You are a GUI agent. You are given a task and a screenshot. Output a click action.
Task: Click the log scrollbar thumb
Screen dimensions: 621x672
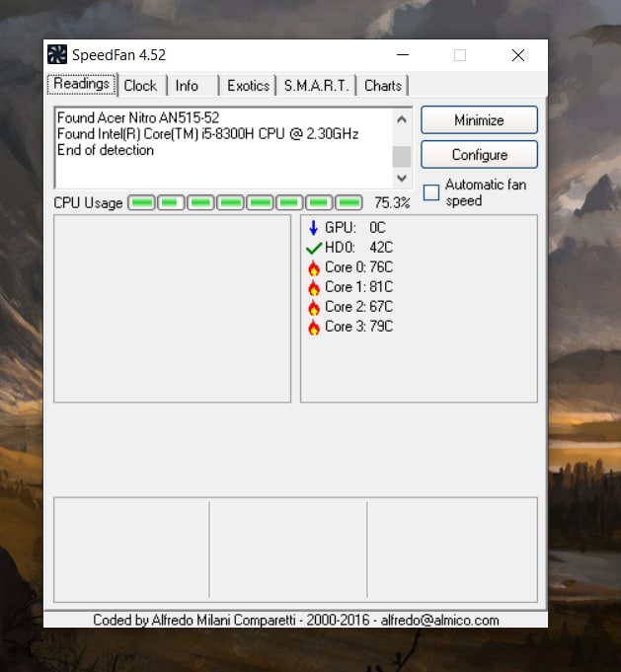[x=402, y=157]
